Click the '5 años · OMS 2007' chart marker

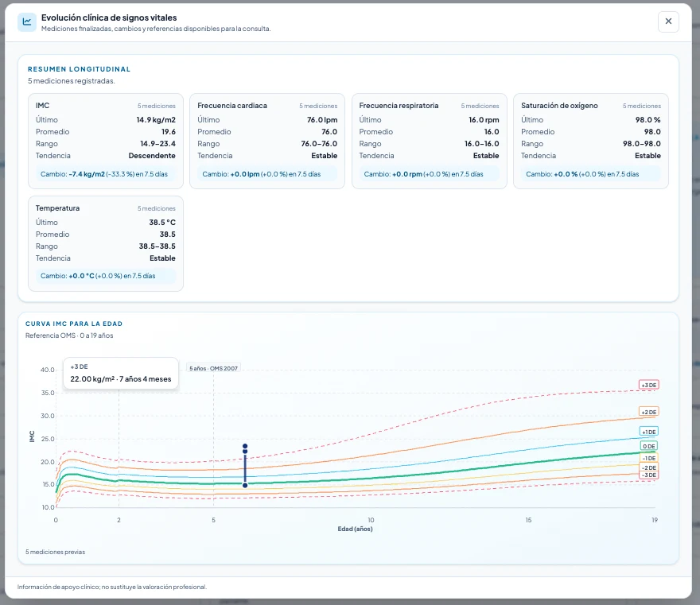[x=213, y=368]
